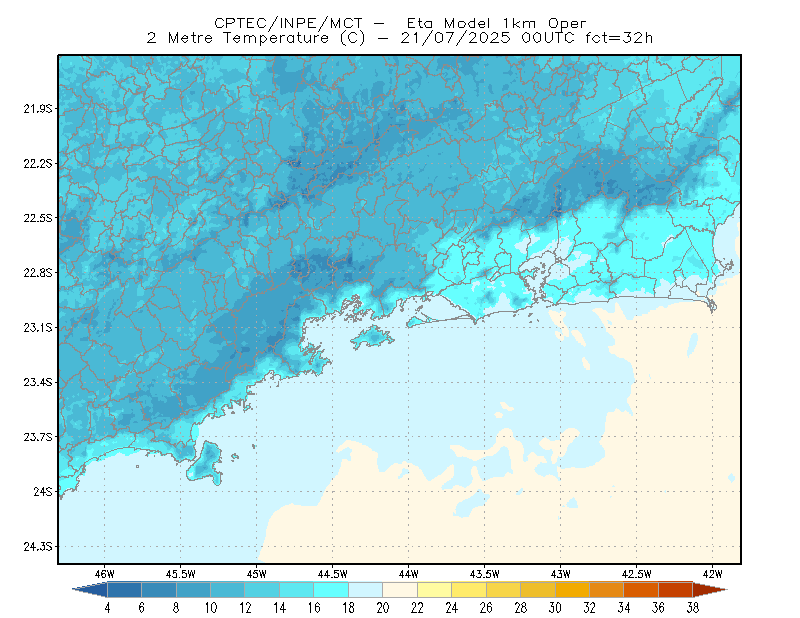
Task: Click the title line 'CPTEC/INPE/MCT – Eta Model 1km Oper'
Action: tap(400, 23)
